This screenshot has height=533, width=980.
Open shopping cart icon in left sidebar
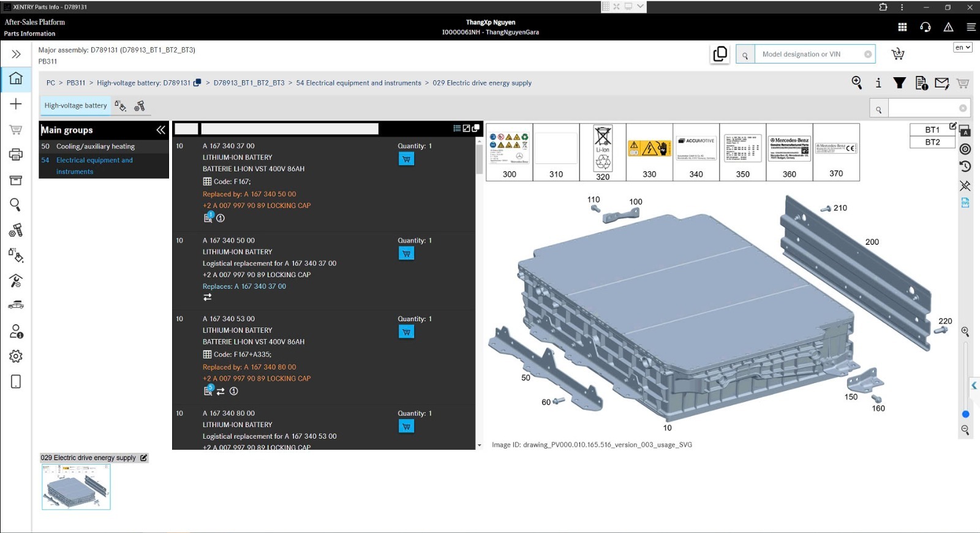coord(16,130)
